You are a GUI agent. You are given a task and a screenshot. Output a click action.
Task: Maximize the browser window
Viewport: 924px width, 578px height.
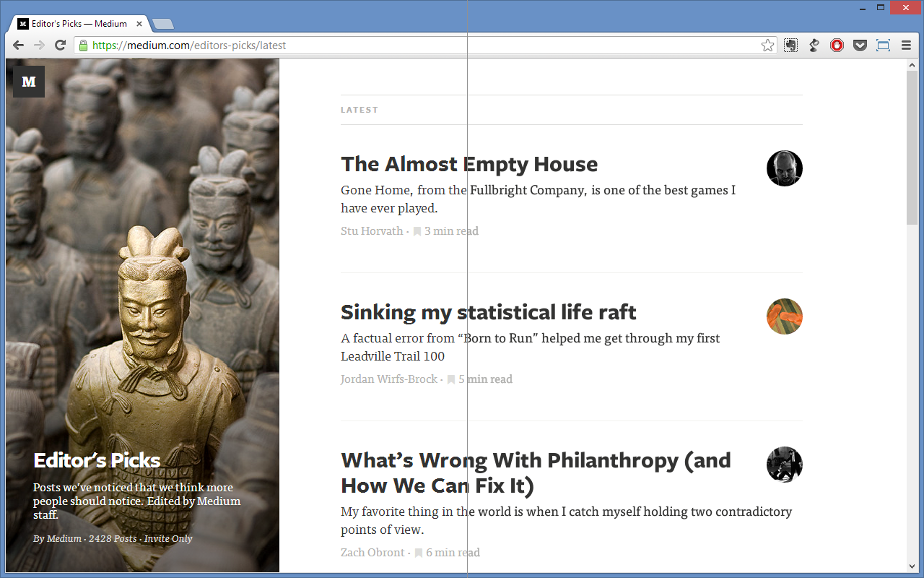point(881,8)
